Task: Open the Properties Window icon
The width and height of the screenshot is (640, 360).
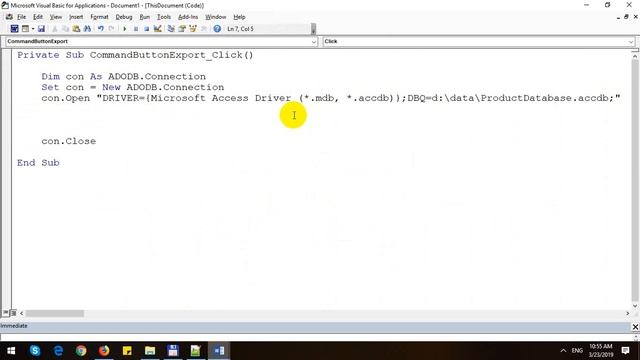Action: click(182, 29)
